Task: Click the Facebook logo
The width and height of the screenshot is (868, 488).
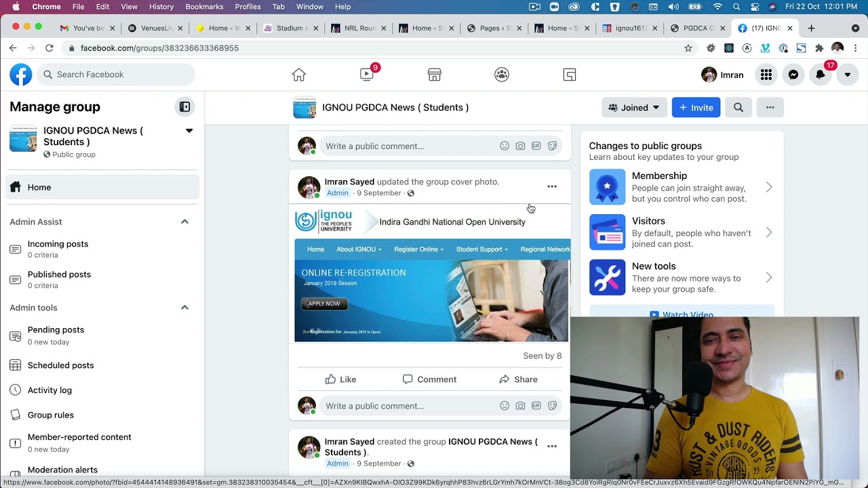Action: click(21, 75)
